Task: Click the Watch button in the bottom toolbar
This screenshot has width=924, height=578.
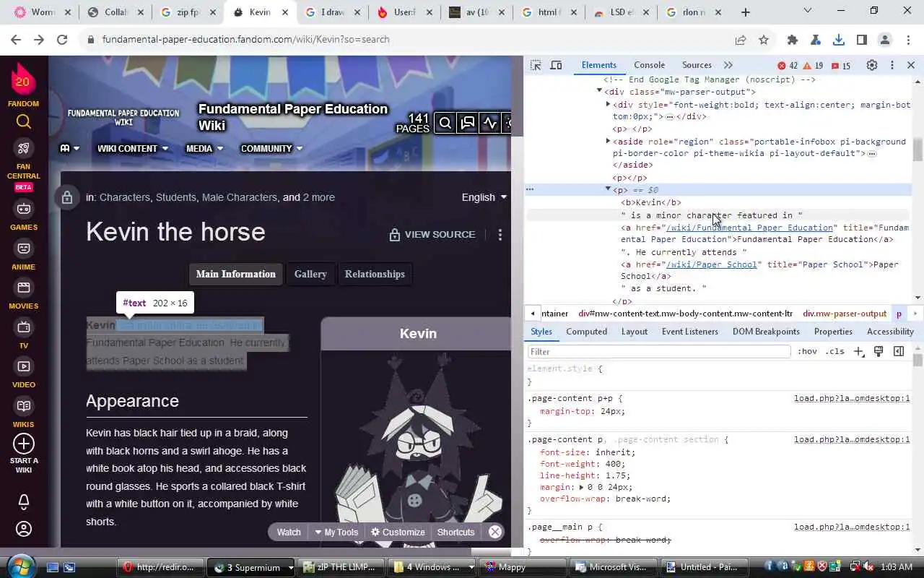Action: tap(289, 532)
